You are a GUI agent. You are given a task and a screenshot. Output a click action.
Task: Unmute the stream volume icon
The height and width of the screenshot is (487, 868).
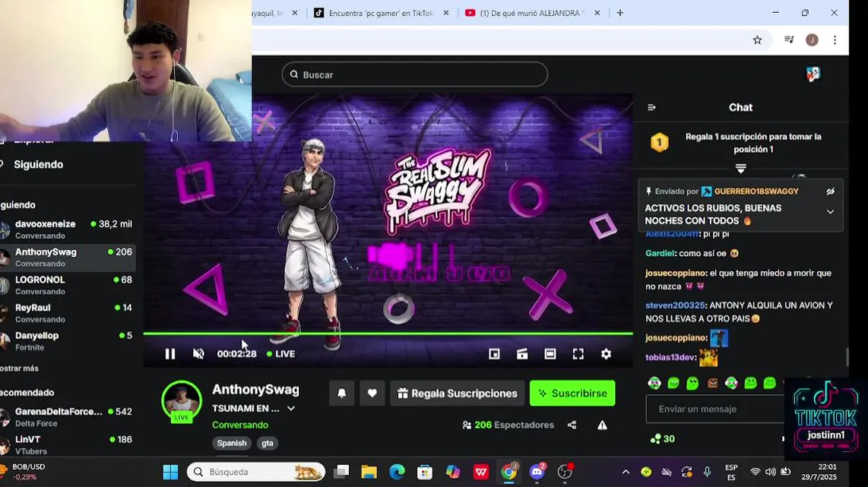198,354
